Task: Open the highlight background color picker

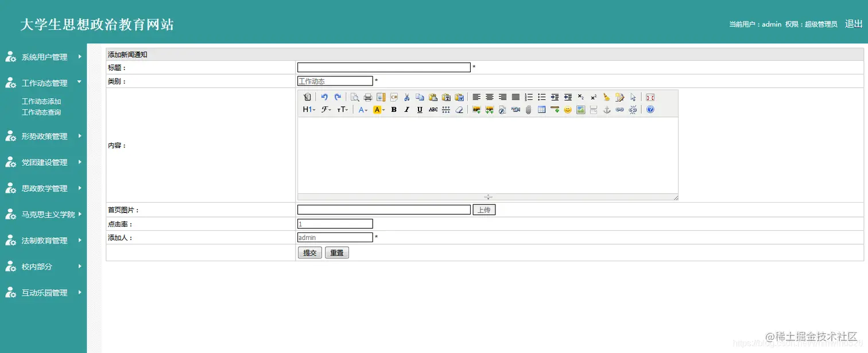Action: [379, 110]
